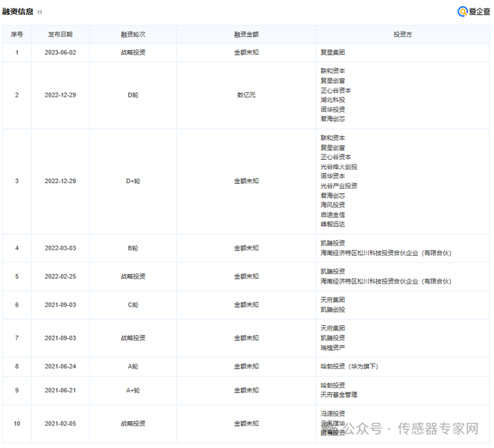Click 金额未知 in the A轮 row
494x448 pixels.
pyautogui.click(x=246, y=366)
